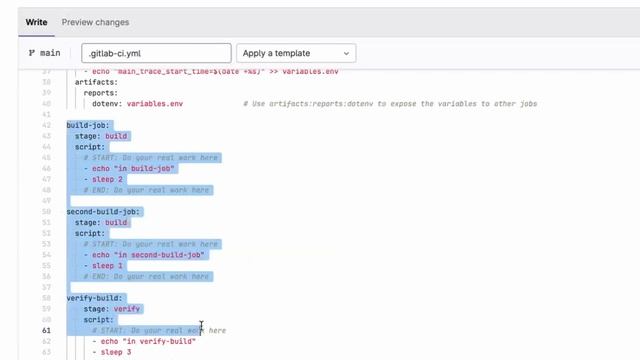Image resolution: width=640 pixels, height=360 pixels.
Task: Click line number 50 in the gutter
Action: [47, 211]
